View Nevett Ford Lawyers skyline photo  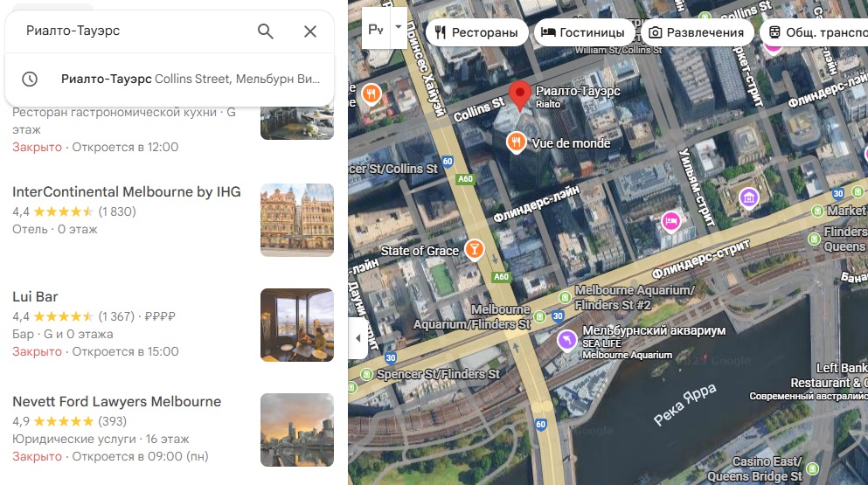pyautogui.click(x=297, y=430)
